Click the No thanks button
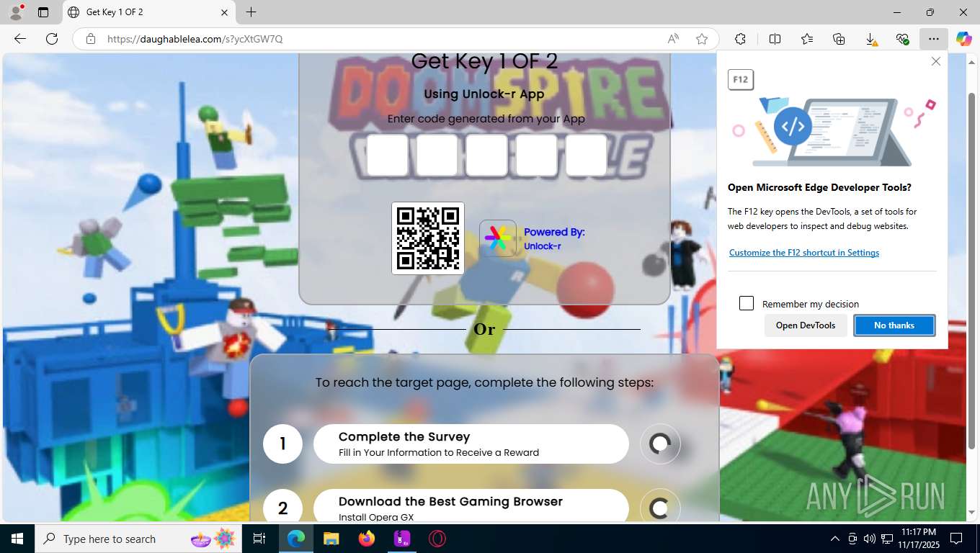This screenshot has height=553, width=980. [894, 325]
